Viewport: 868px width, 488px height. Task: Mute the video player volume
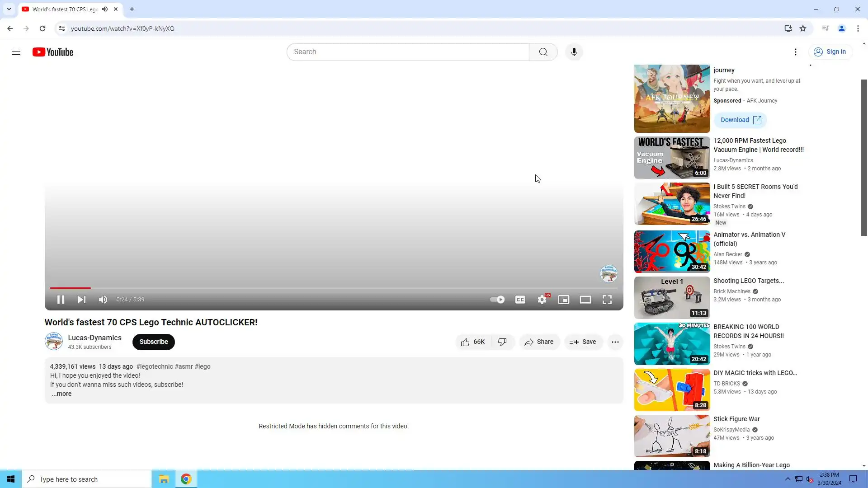pyautogui.click(x=103, y=300)
